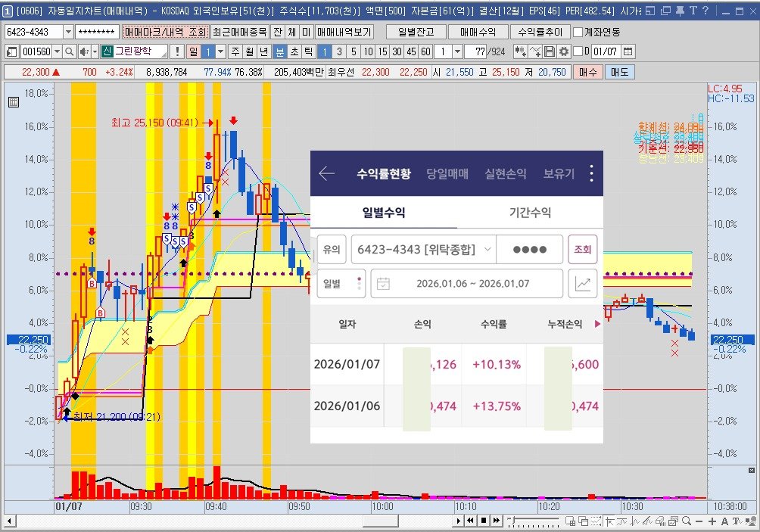This screenshot has width=760, height=532.
Task: Enable the 계좌연동 checkbox
Action: pyautogui.click(x=578, y=33)
